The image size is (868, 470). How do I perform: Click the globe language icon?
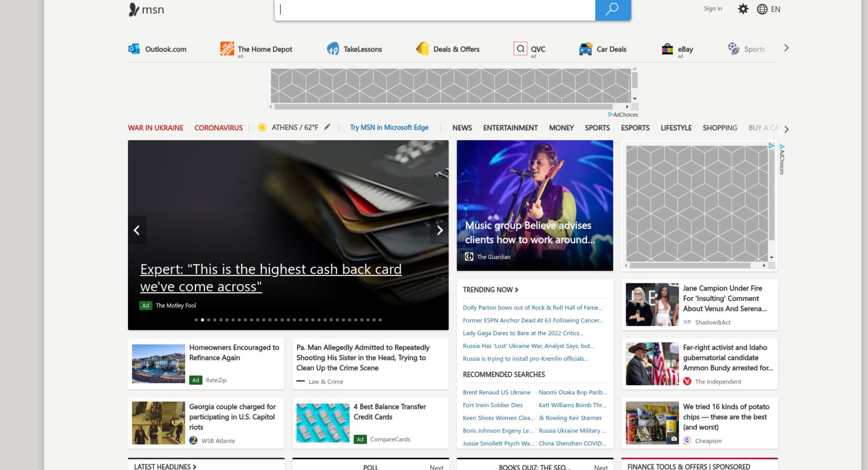click(762, 9)
